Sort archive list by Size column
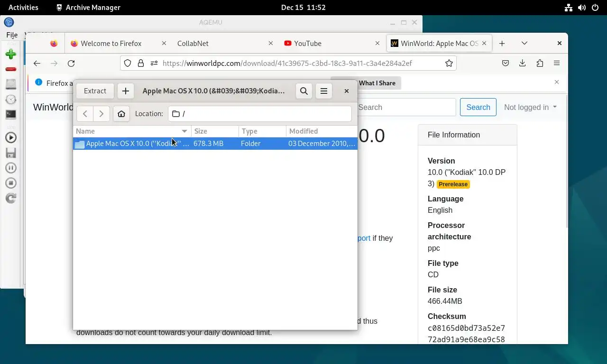 coord(215,131)
